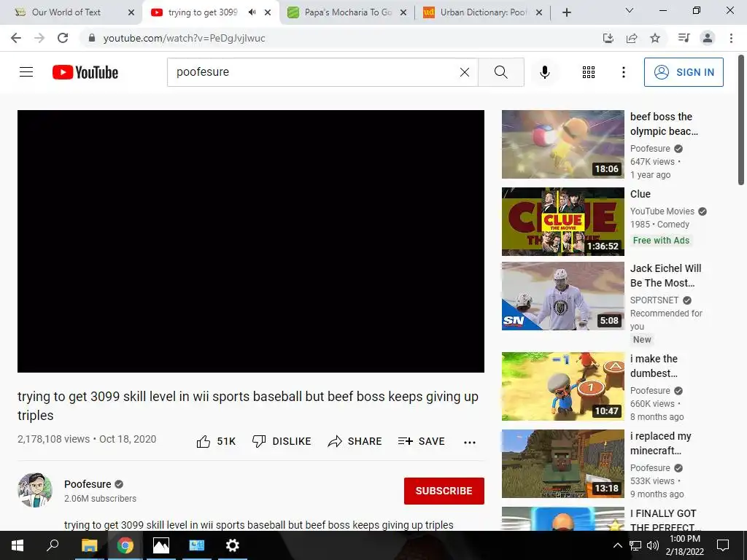This screenshot has width=747, height=560.
Task: Clear the search box with X
Action: 465,72
